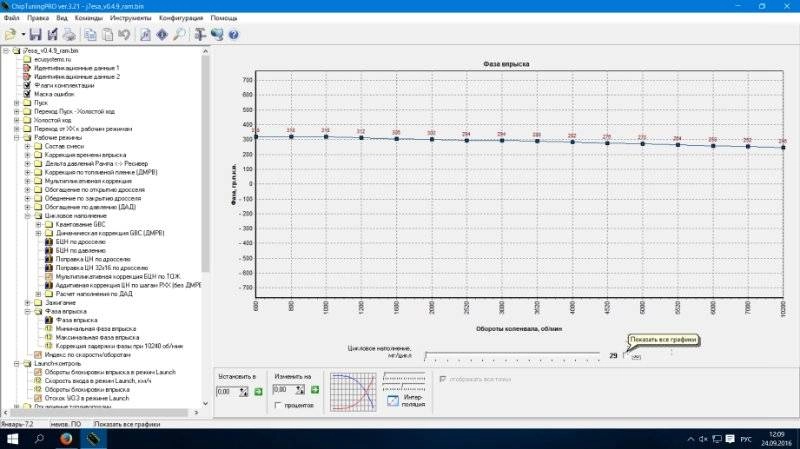Select the Флаги комплектации item
This screenshot has width=800, height=449.
pos(64,85)
